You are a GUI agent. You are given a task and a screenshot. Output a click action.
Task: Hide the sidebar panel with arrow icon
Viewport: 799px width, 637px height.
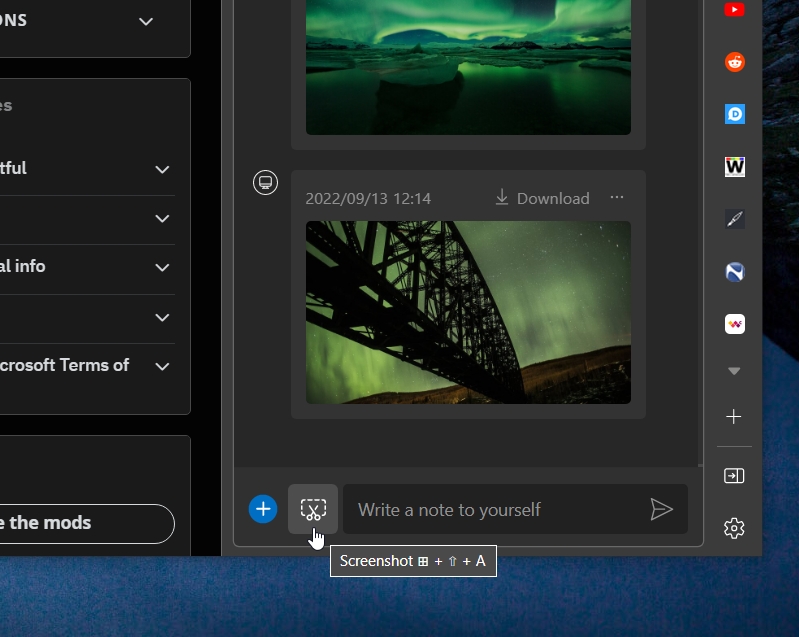734,476
